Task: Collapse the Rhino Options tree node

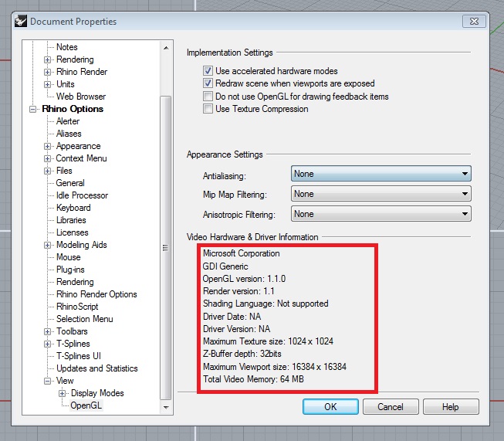Action: [x=32, y=110]
